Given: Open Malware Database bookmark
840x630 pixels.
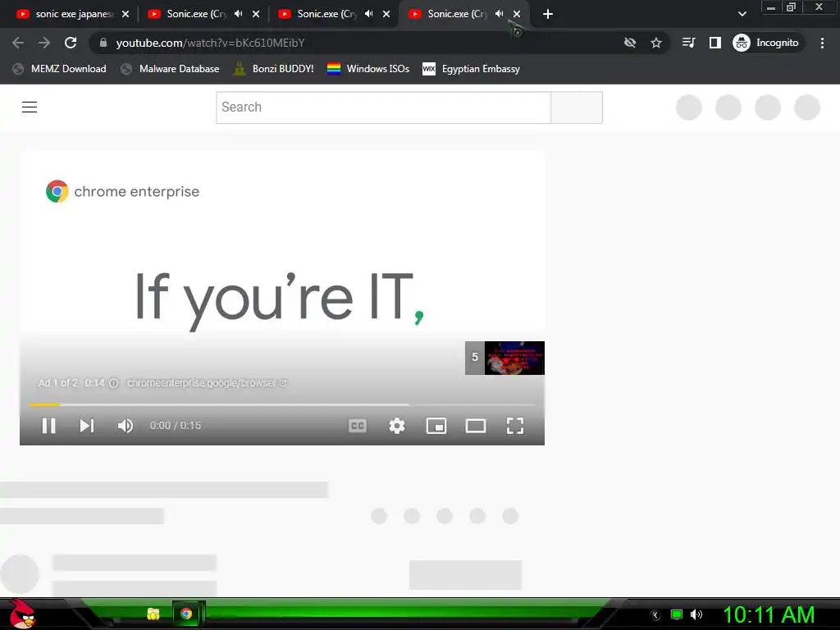Looking at the screenshot, I should click(171, 69).
